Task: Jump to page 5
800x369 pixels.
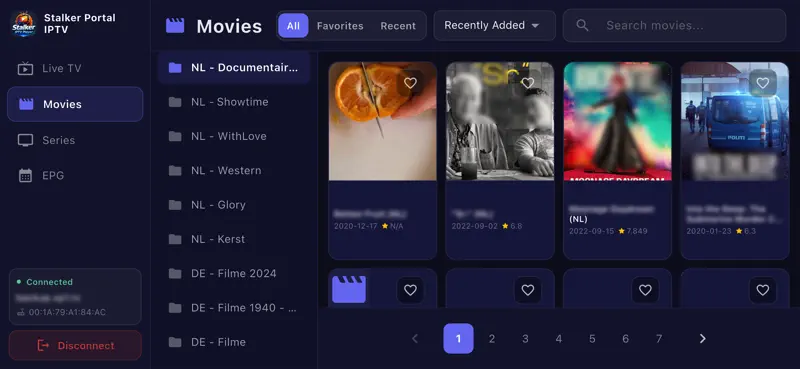Action: (x=592, y=338)
